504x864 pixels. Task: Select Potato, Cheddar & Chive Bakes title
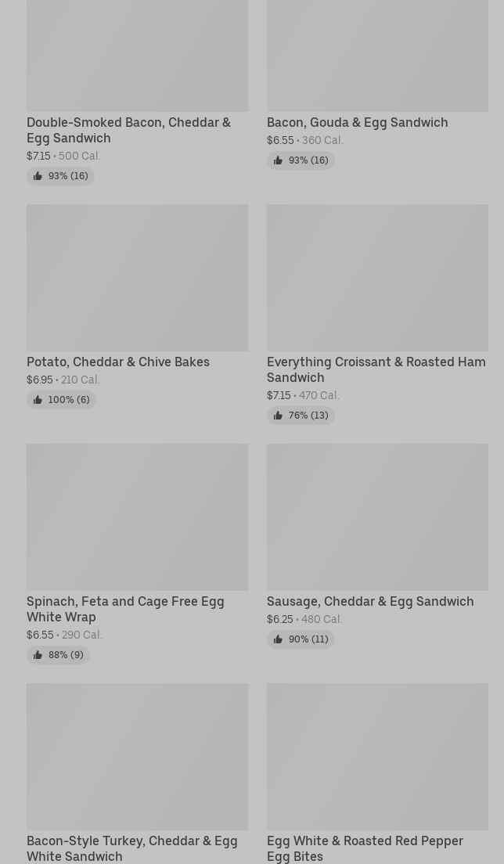[x=118, y=362]
